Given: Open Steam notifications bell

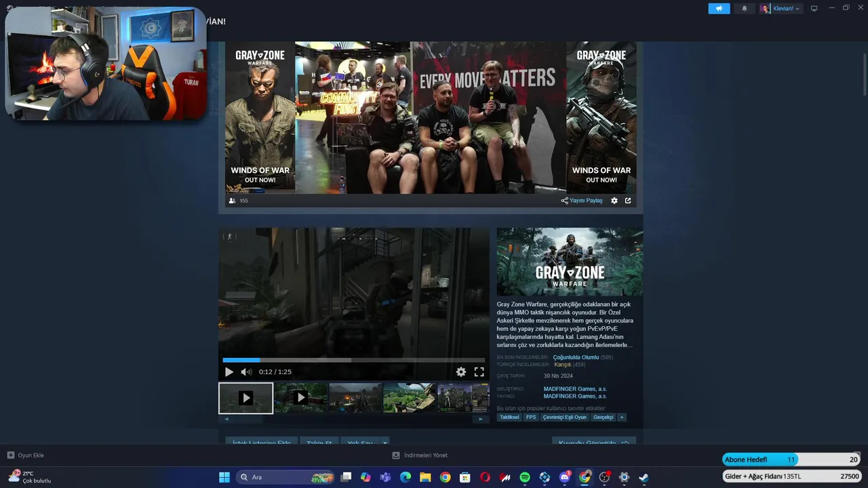Looking at the screenshot, I should 745,8.
